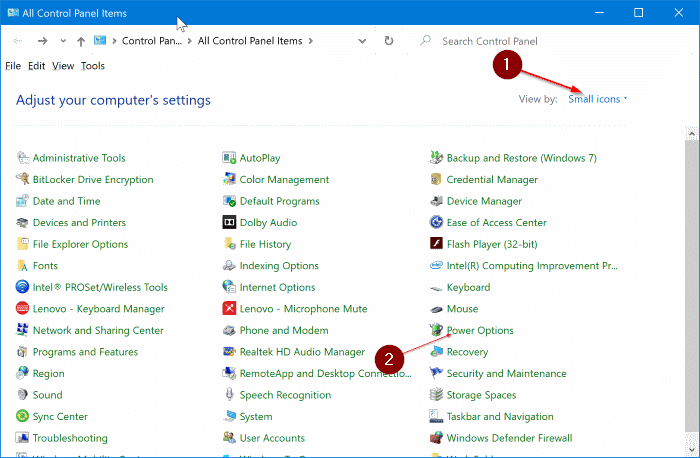Screen dimensions: 700x458
Task: Expand chevron after All Control Panel Items
Action: click(311, 41)
